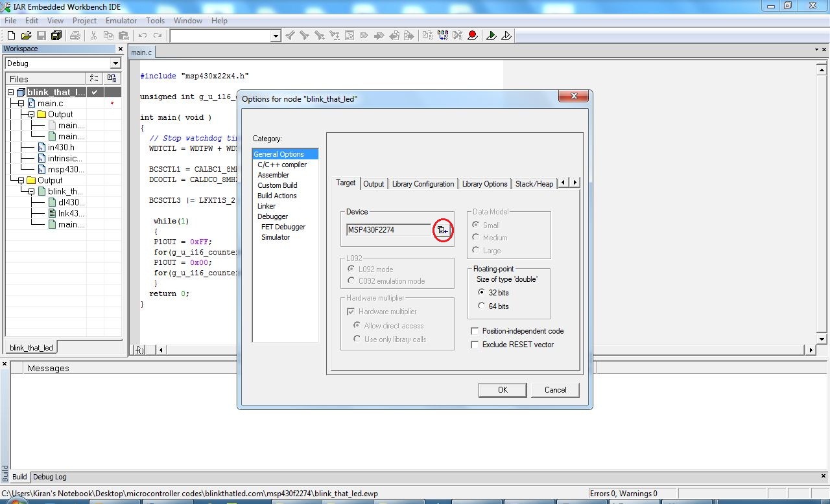The image size is (830, 504).
Task: Click the Make build toolbar icon
Action: [443, 36]
